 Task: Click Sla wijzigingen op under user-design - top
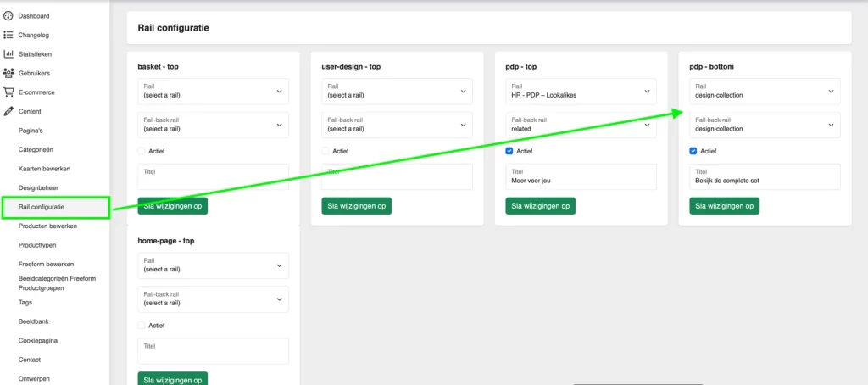coord(356,206)
